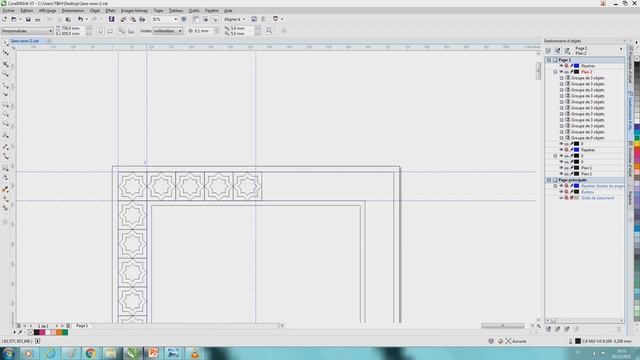
Task: Pick green swatch in the document palette
Action: (64, 333)
